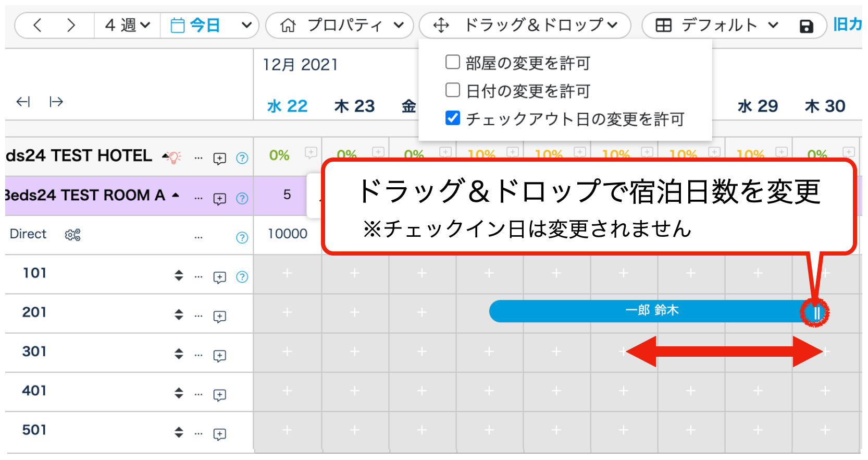The height and width of the screenshot is (460, 868).
Task: Click the lightbulb icon next to TEST HOTEL
Action: [173, 157]
